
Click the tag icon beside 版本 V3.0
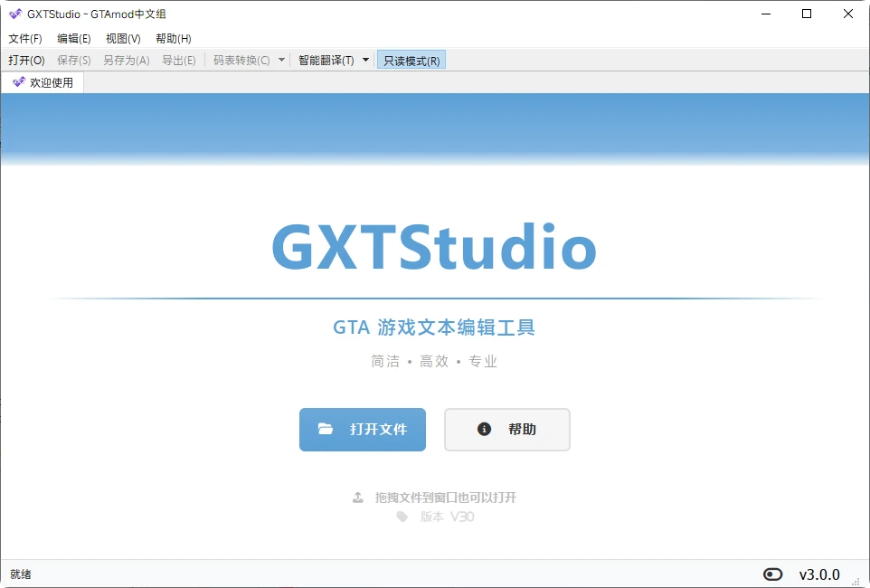pyautogui.click(x=402, y=517)
